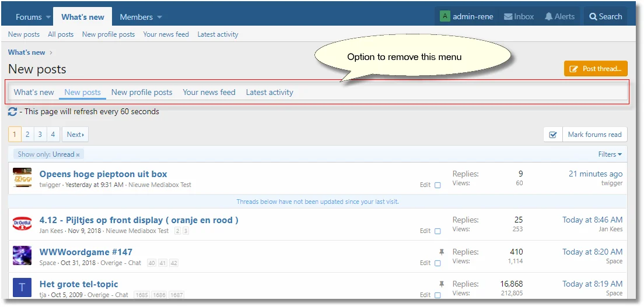Click the Post thread button
Viewport: 644px width, 307px height.
pyautogui.click(x=596, y=69)
